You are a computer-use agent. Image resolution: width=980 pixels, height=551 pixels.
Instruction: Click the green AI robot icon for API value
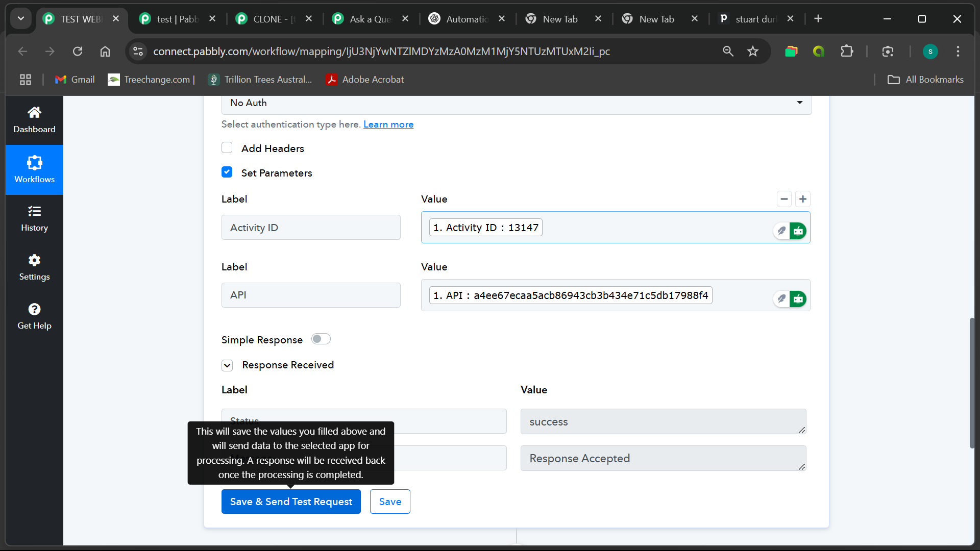pos(798,298)
